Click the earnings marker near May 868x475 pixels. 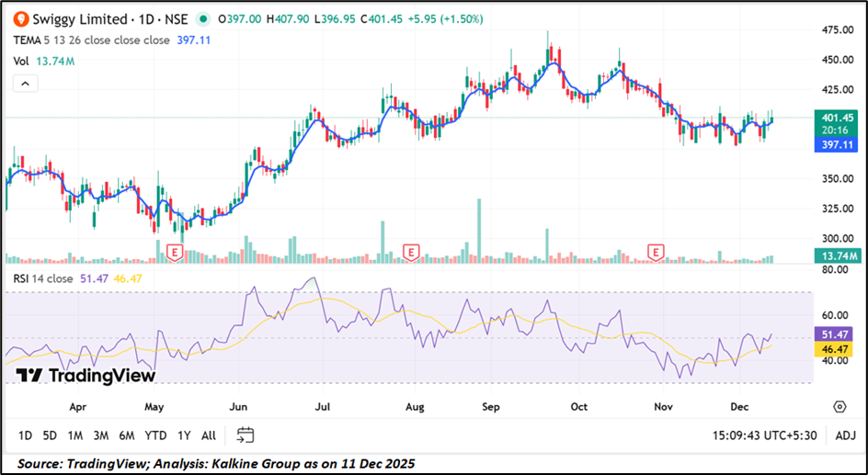[174, 251]
